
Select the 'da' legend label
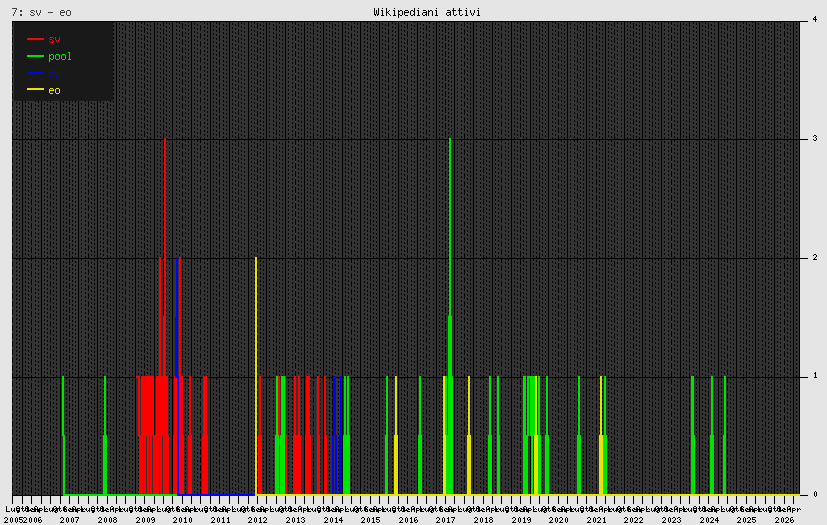coord(54,73)
